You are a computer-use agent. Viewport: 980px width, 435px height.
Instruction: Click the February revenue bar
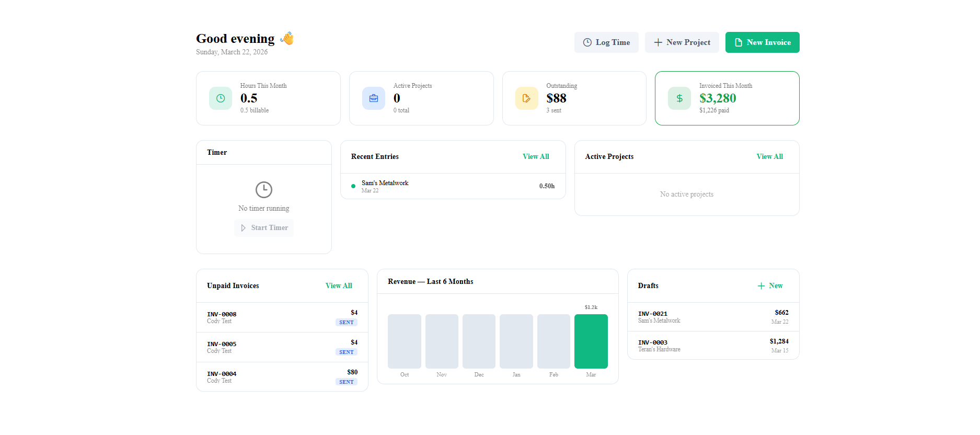(554, 341)
